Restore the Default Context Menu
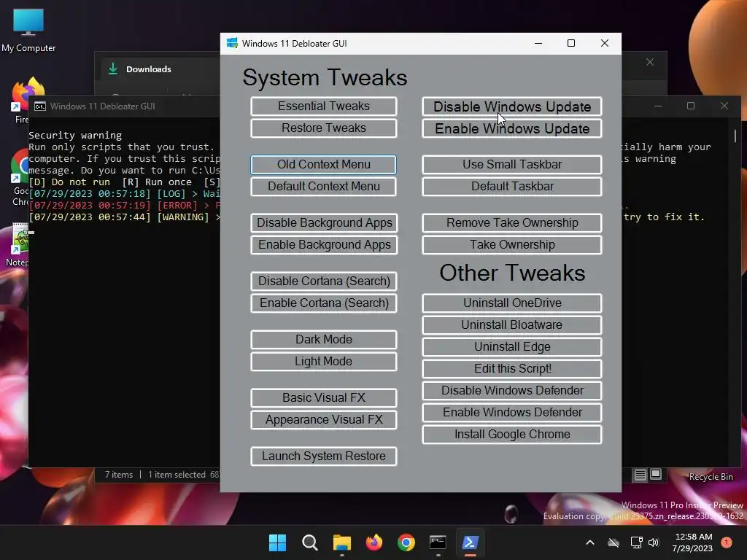The image size is (747, 560). (x=323, y=186)
